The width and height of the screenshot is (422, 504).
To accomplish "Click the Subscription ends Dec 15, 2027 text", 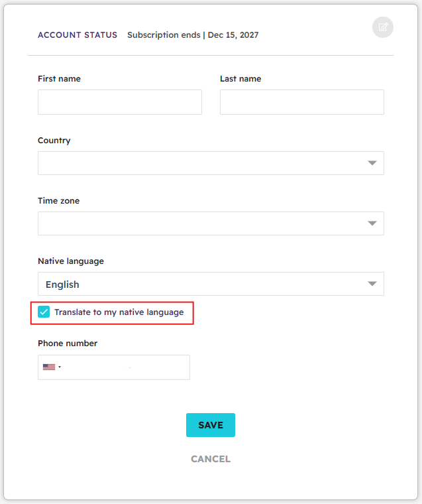I will (193, 34).
